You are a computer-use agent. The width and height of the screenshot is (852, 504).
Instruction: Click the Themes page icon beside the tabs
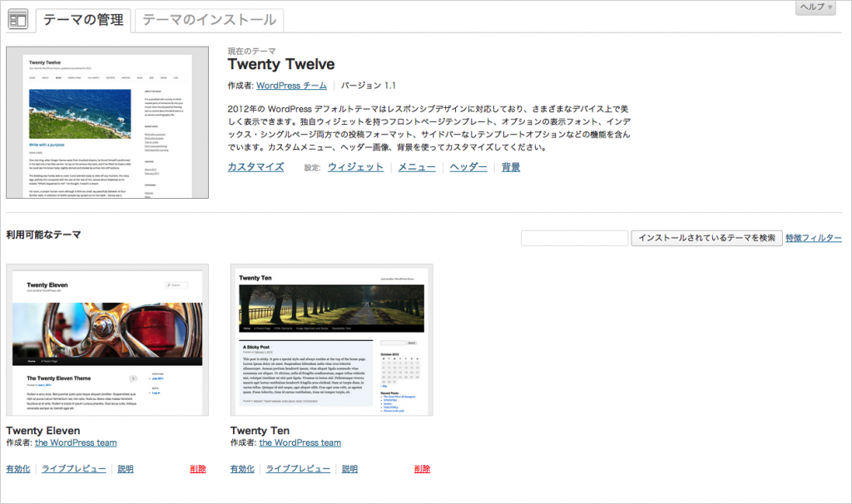(18, 20)
